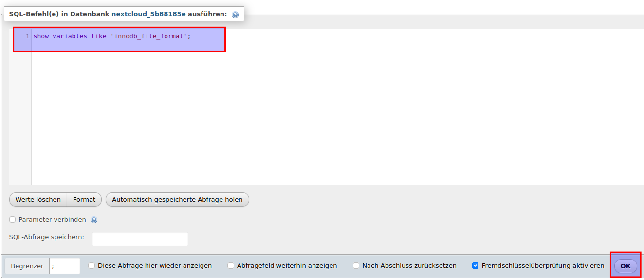Enable the Parameter verbinden checkbox
Image resolution: width=644 pixels, height=280 pixels.
12,219
